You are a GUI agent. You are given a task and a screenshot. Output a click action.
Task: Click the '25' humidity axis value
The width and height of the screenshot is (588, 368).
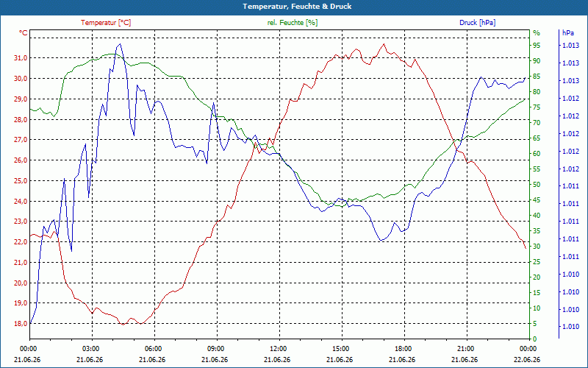[x=537, y=262]
